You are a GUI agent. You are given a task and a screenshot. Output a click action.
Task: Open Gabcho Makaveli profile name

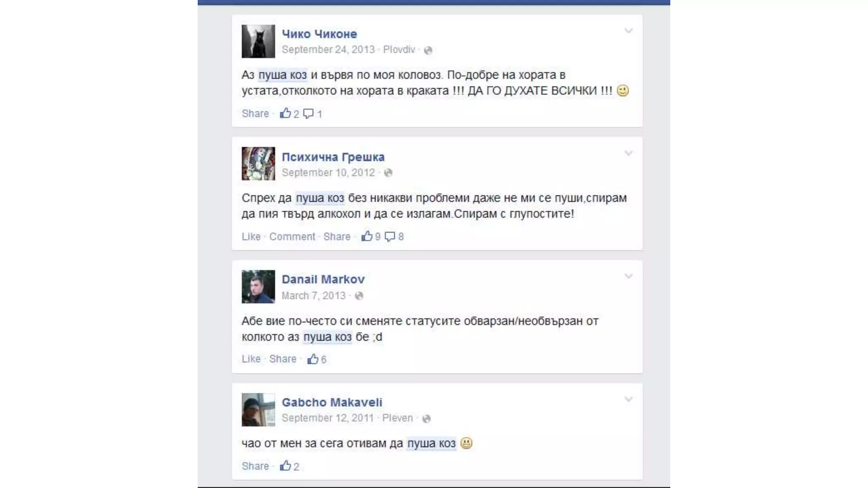tap(332, 402)
